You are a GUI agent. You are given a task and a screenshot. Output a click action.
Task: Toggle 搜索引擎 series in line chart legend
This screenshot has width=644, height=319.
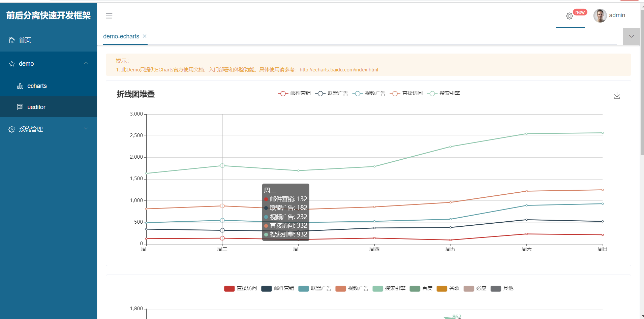click(x=443, y=93)
